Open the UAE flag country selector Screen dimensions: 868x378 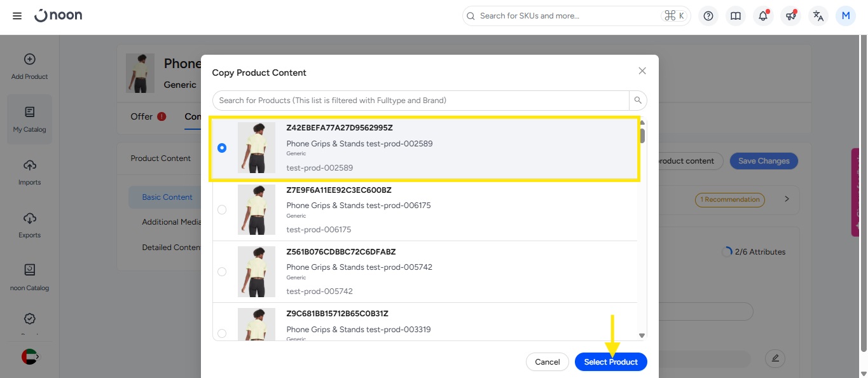pos(29,357)
